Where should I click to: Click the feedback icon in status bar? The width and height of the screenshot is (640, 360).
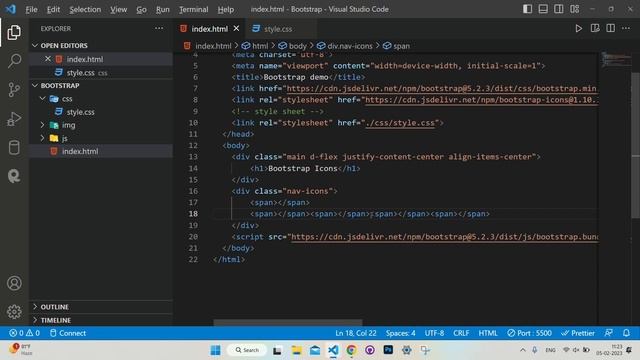pos(608,333)
